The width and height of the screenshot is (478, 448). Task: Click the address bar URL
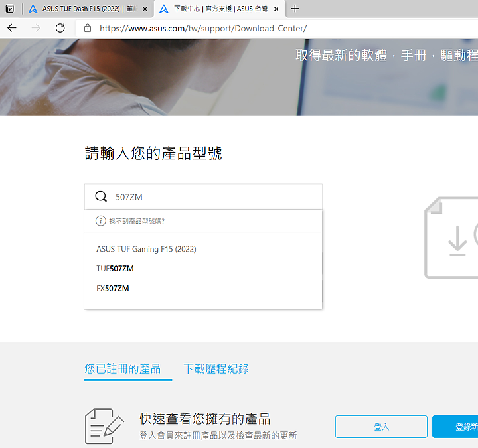coord(203,29)
